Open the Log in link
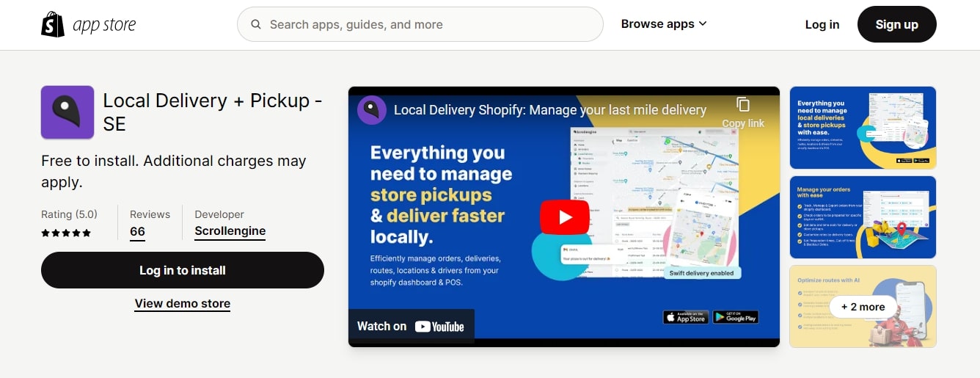Image resolution: width=980 pixels, height=378 pixels. point(822,24)
